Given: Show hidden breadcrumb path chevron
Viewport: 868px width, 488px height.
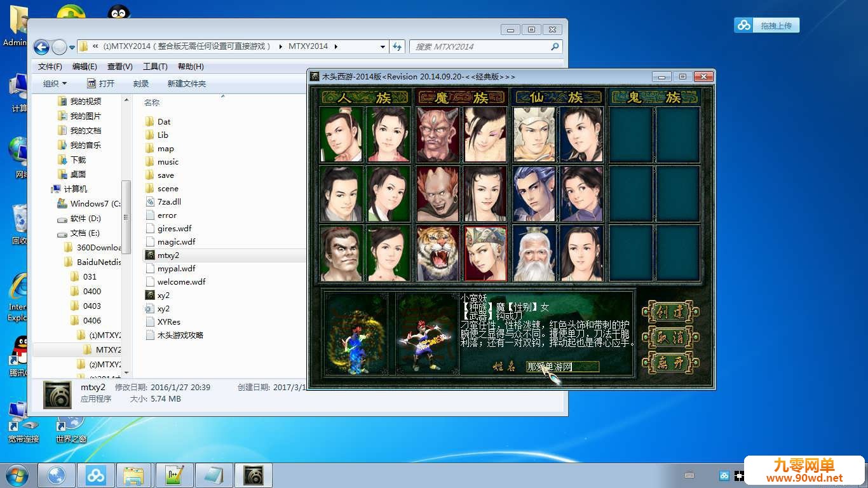Looking at the screenshot, I should pos(95,46).
